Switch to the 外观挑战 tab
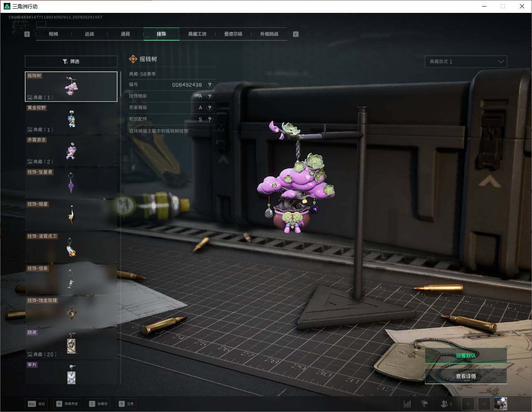Image resolution: width=532 pixels, height=412 pixels. click(x=269, y=34)
